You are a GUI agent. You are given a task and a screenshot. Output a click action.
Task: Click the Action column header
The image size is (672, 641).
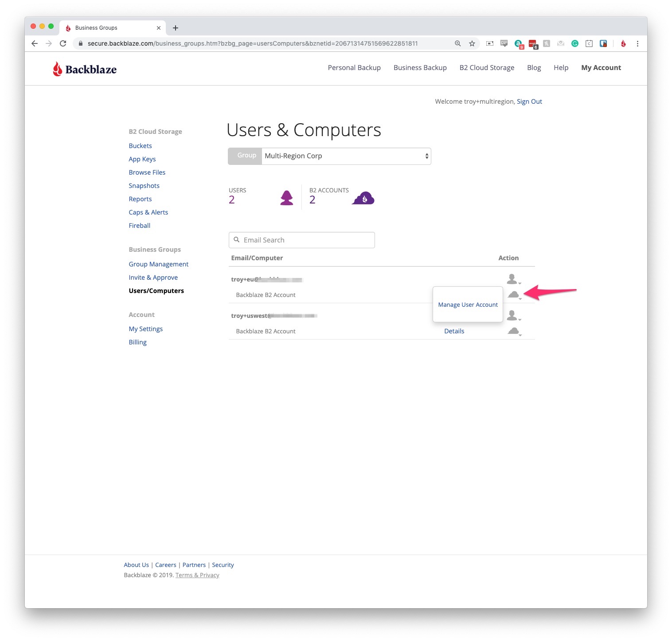tap(508, 258)
